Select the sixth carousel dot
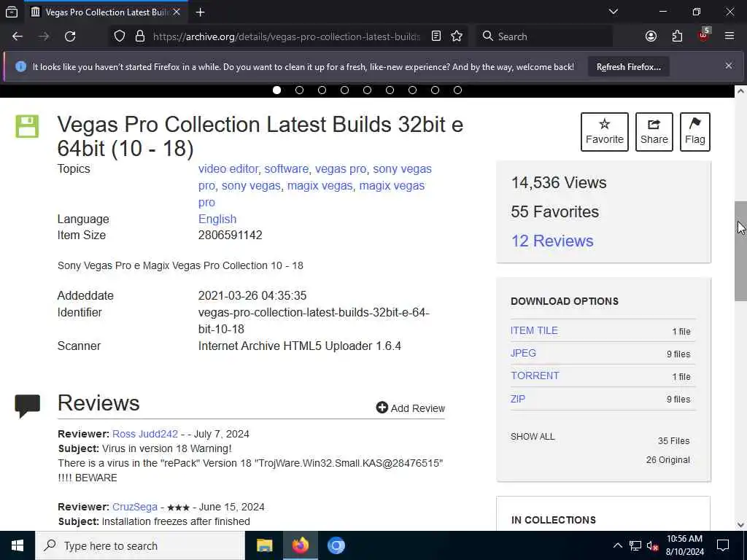The width and height of the screenshot is (747, 560). coord(390,90)
